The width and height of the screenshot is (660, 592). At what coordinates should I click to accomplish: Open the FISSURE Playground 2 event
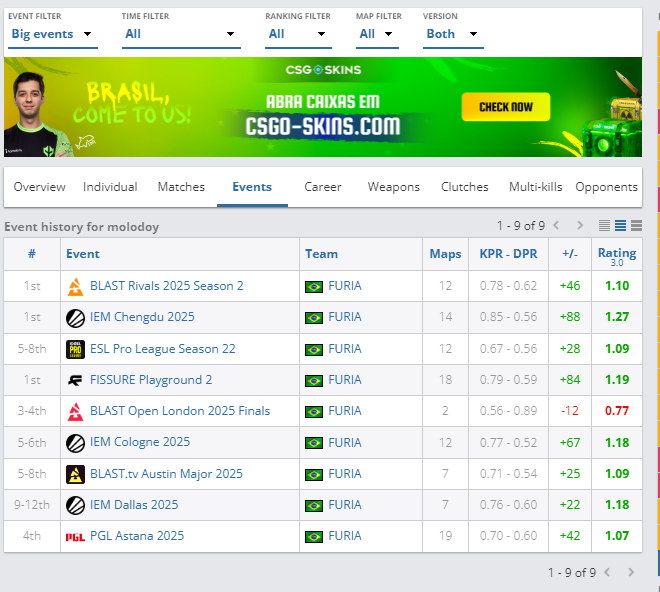click(x=151, y=380)
